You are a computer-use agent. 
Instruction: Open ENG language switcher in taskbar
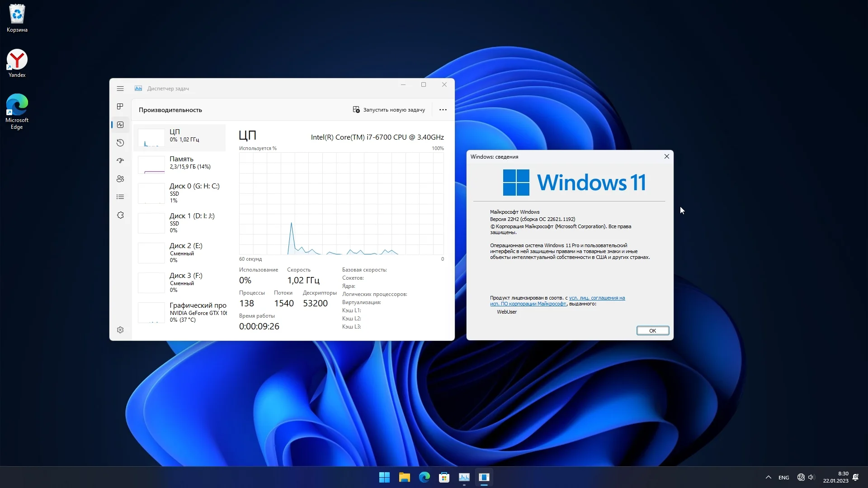[x=784, y=478]
